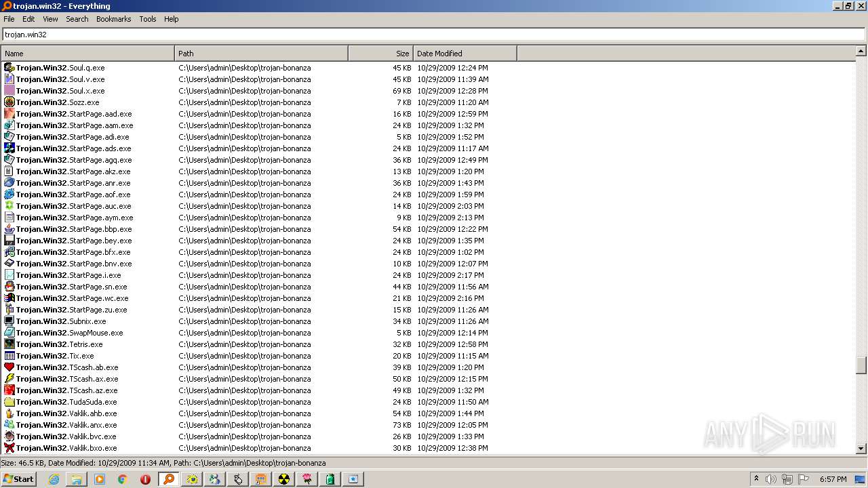
Task: Click the date 10/29/2009 2:17 PM
Action: [451, 275]
